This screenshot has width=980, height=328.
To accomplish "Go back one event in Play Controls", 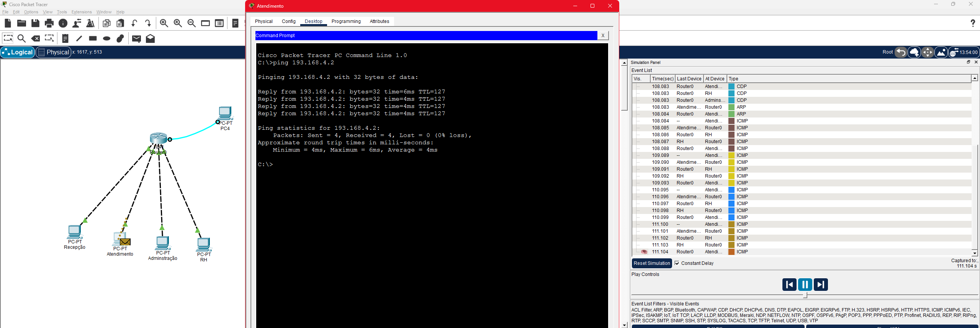I will (x=789, y=284).
